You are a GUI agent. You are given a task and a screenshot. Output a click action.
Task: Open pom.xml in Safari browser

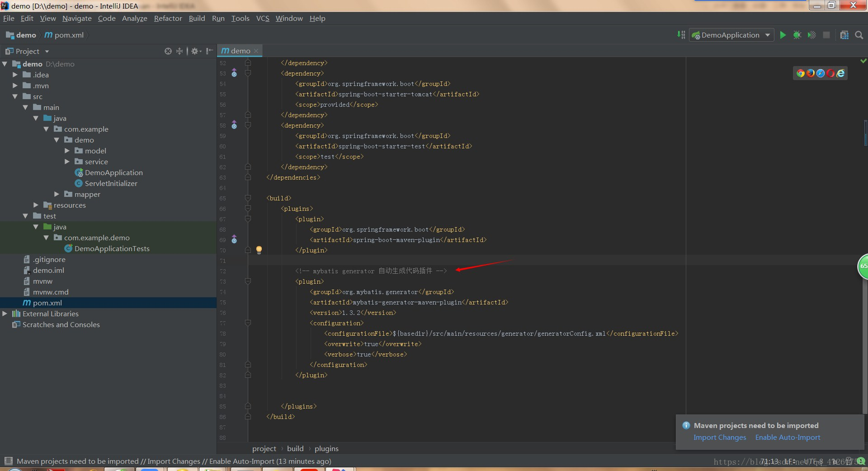(821, 73)
